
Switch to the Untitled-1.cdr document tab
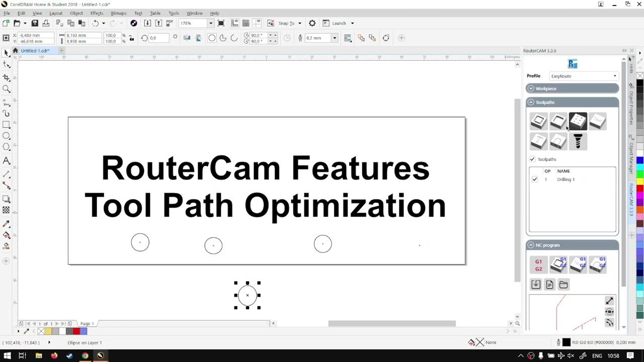tap(35, 51)
